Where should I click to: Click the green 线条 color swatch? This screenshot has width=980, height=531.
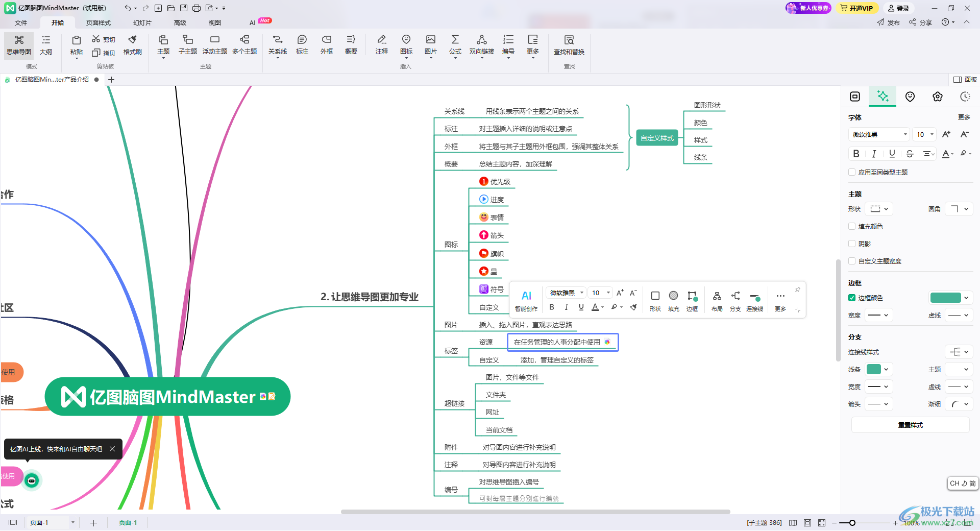[874, 370]
